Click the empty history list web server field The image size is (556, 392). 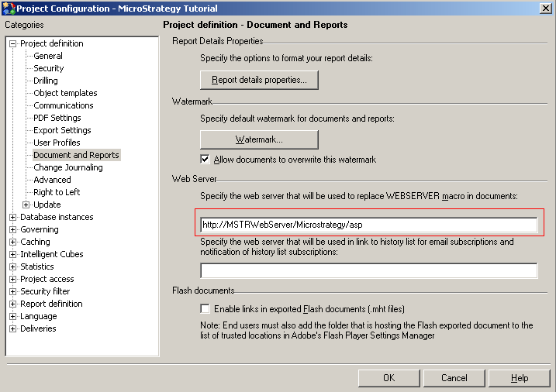(x=368, y=270)
